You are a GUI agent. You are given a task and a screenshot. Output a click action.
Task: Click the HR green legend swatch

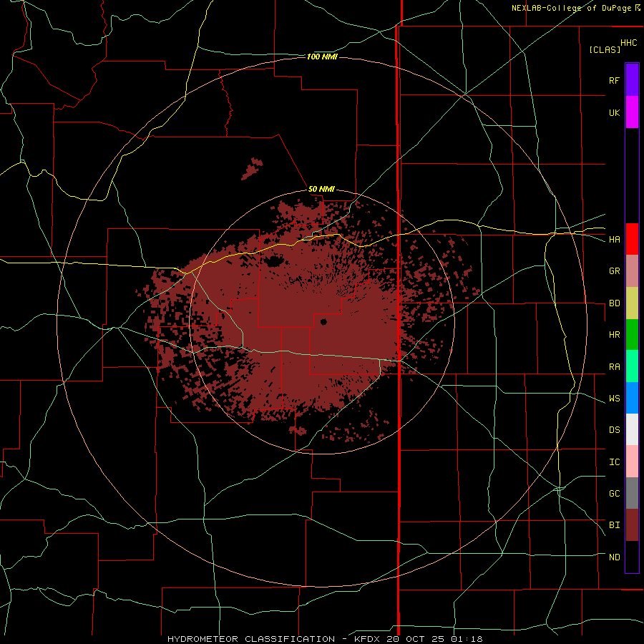click(632, 335)
